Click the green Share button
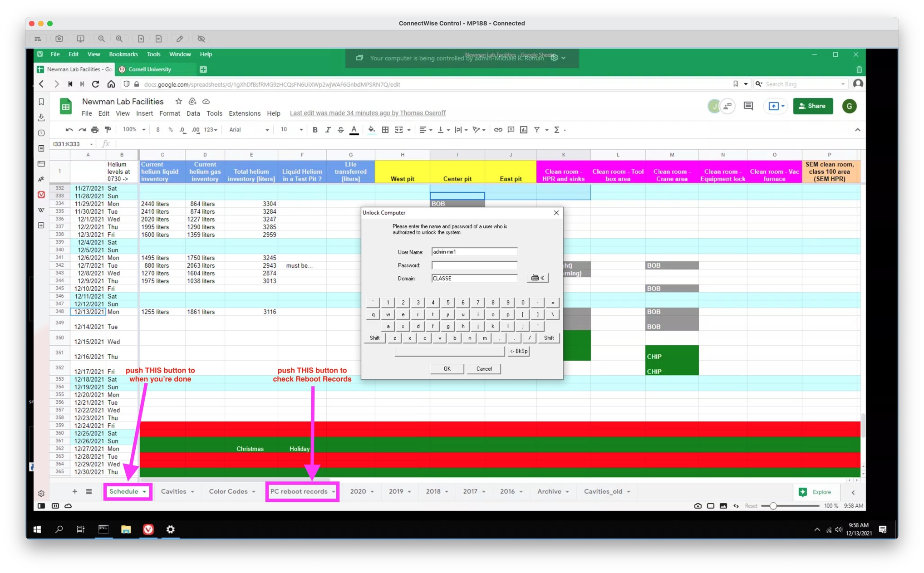Screen dimensions: 924x573 (812, 106)
